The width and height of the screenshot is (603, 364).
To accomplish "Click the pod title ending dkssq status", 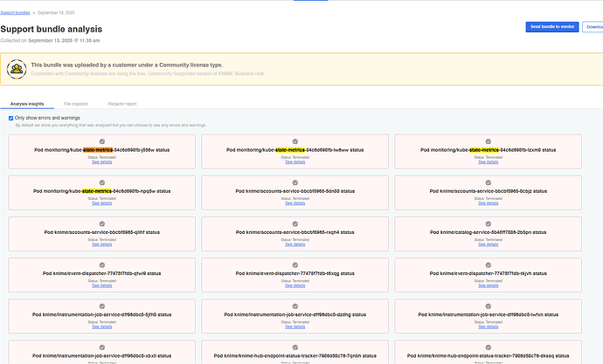I will [x=488, y=356].
